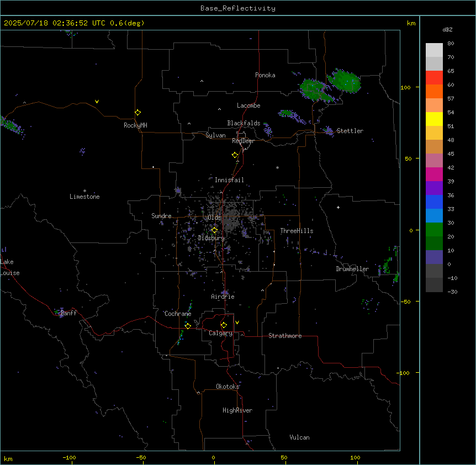Select the Okotoks city label
The width and height of the screenshot is (476, 465).
pyautogui.click(x=228, y=387)
